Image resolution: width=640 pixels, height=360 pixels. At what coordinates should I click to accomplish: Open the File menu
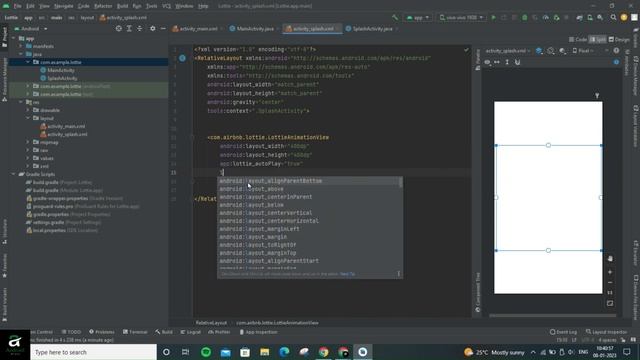(17, 6)
